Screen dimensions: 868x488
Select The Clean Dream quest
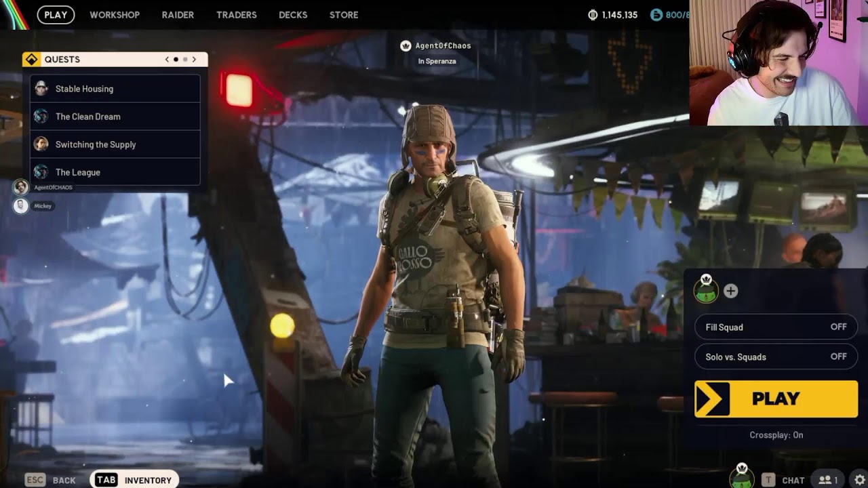[115, 117]
